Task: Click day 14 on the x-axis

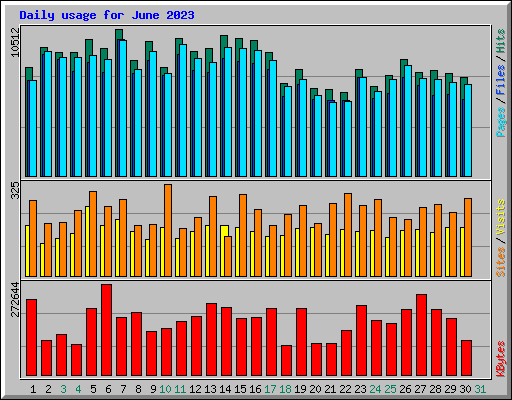Action: coord(225,389)
